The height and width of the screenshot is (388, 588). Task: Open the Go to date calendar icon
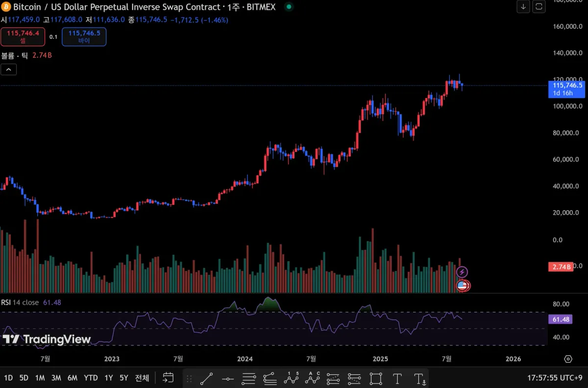[x=168, y=378]
